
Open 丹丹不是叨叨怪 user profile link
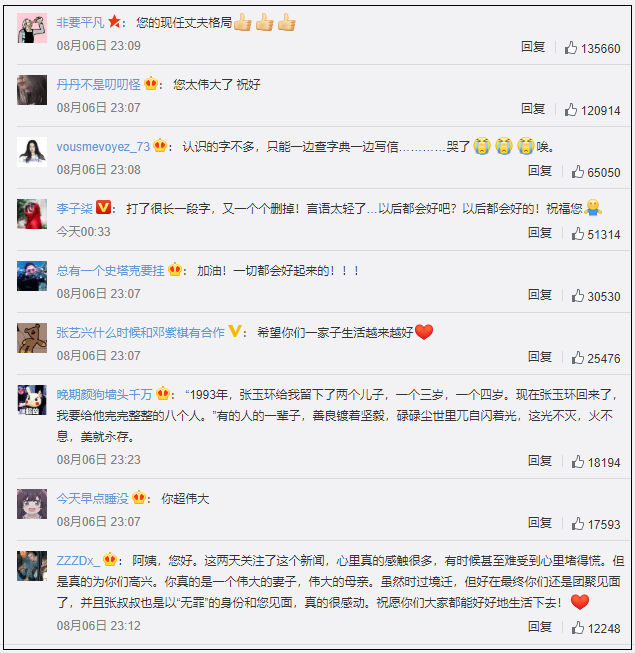tap(98, 85)
